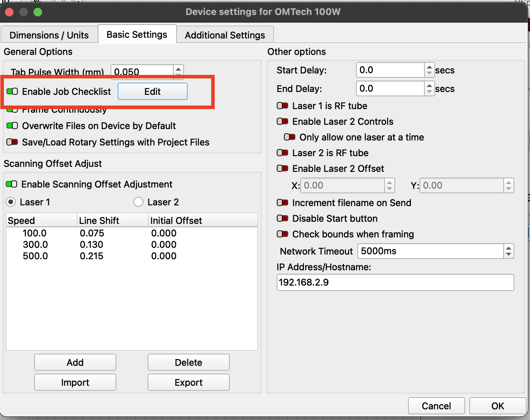Screen dimensions: 530x420
Task: Turn on Laser 1 is RF tube
Action: pos(282,106)
